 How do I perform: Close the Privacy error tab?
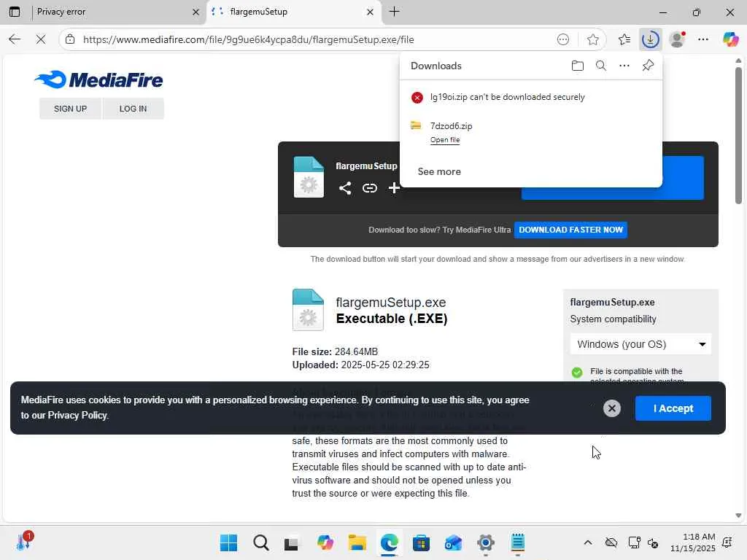[196, 12]
